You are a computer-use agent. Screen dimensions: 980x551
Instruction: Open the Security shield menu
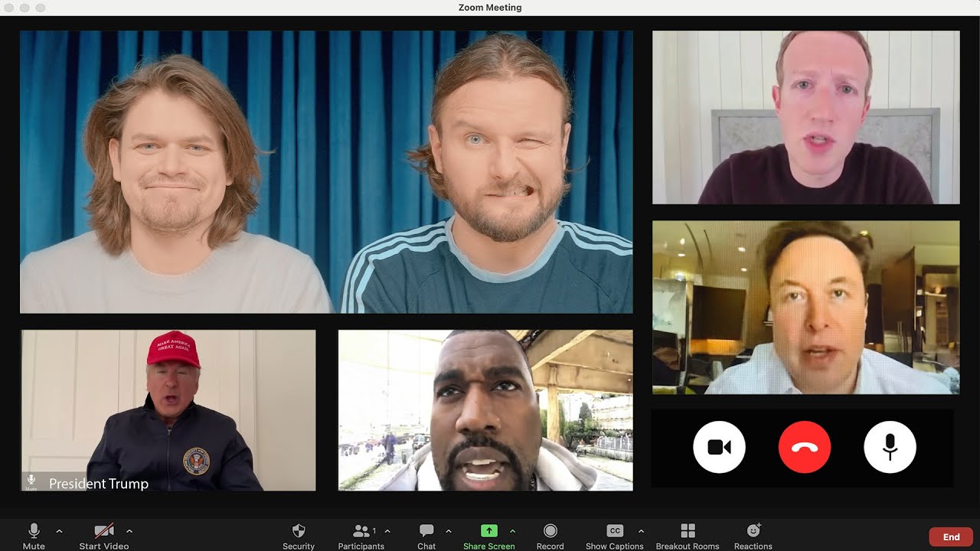299,536
